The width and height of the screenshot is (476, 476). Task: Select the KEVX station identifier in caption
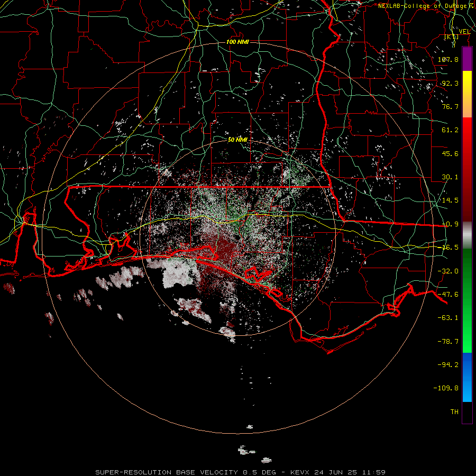[x=300, y=472]
